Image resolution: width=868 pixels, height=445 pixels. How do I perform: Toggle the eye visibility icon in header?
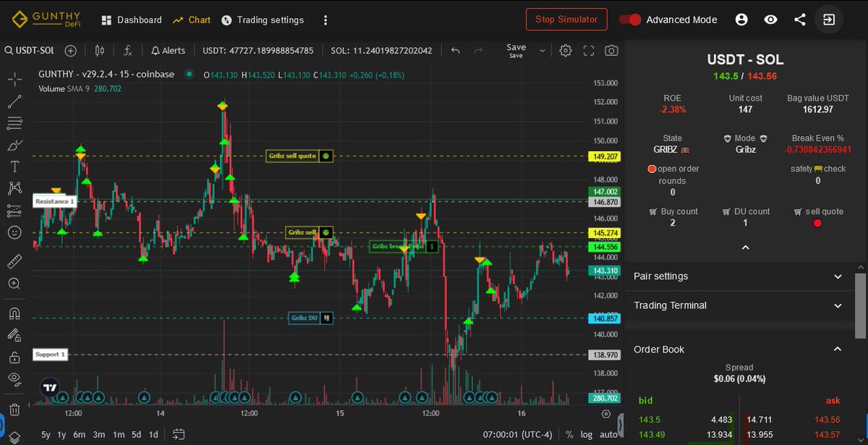pos(770,20)
